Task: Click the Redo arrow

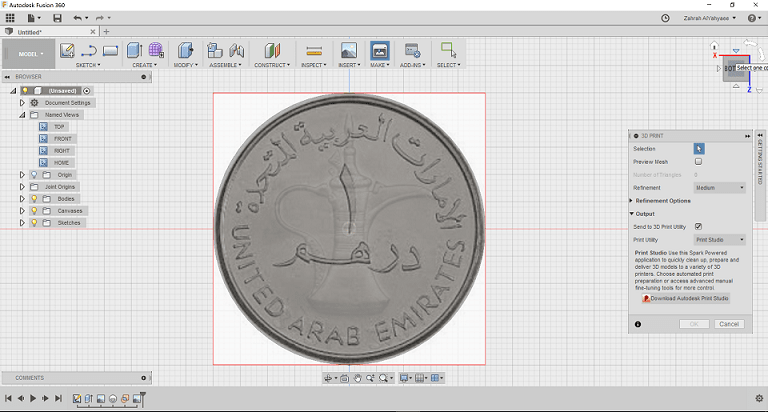Action: (100, 18)
